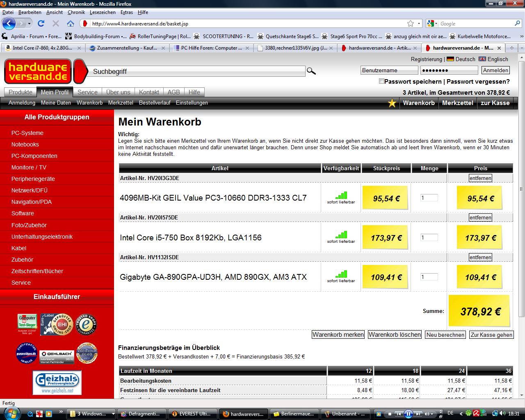This screenshot has width=525, height=420.
Task: Open the Chronik menu
Action: click(x=76, y=12)
